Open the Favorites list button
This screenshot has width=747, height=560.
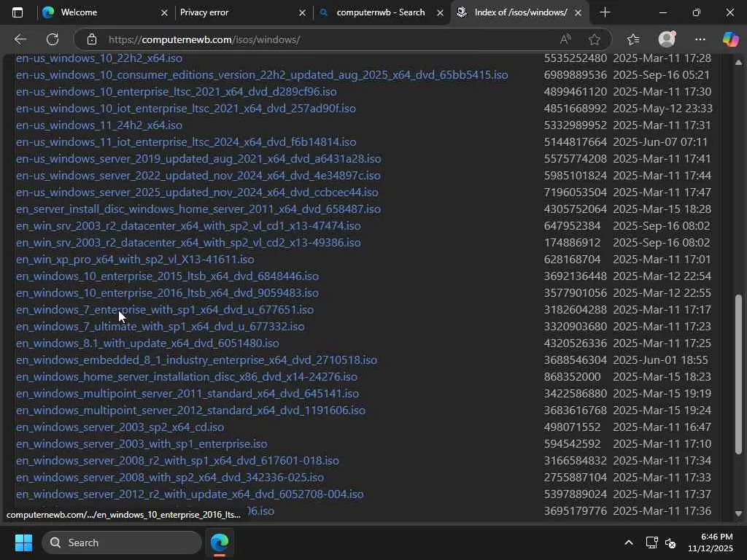coord(633,39)
